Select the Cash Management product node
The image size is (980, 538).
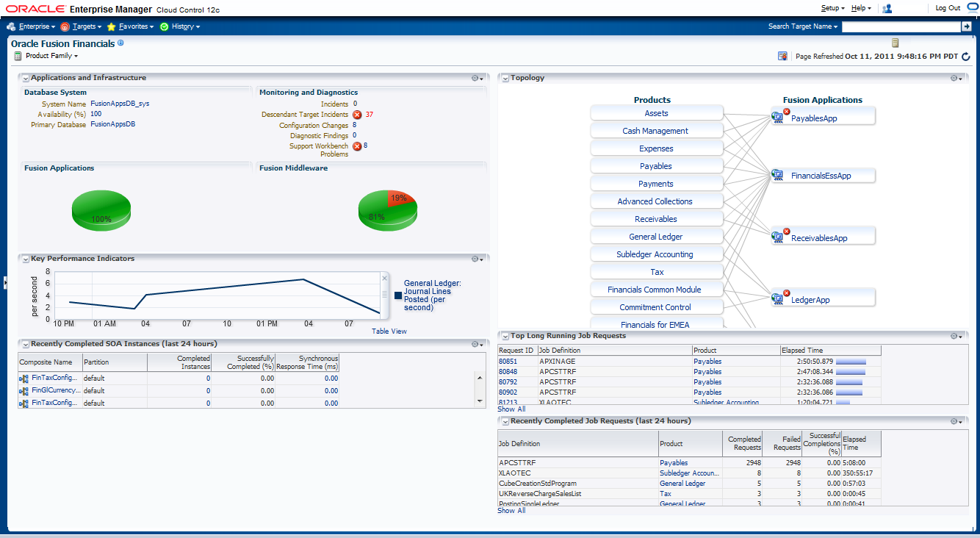click(657, 131)
